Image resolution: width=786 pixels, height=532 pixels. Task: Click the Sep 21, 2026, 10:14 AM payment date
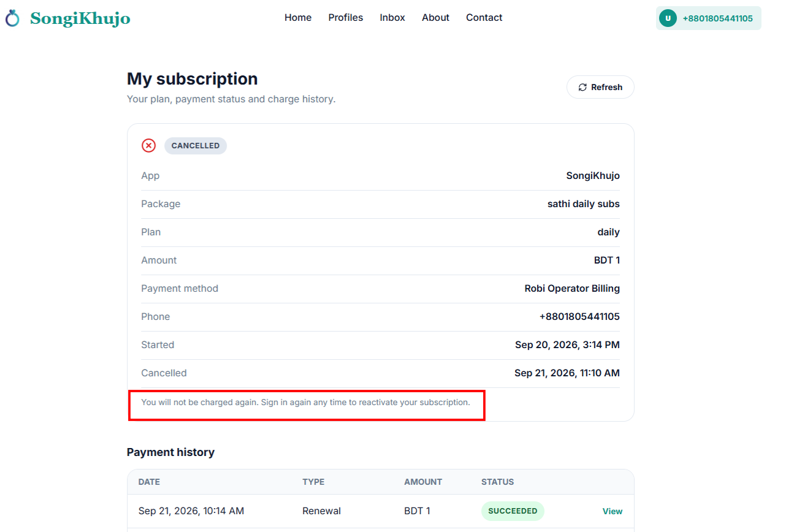coord(191,511)
